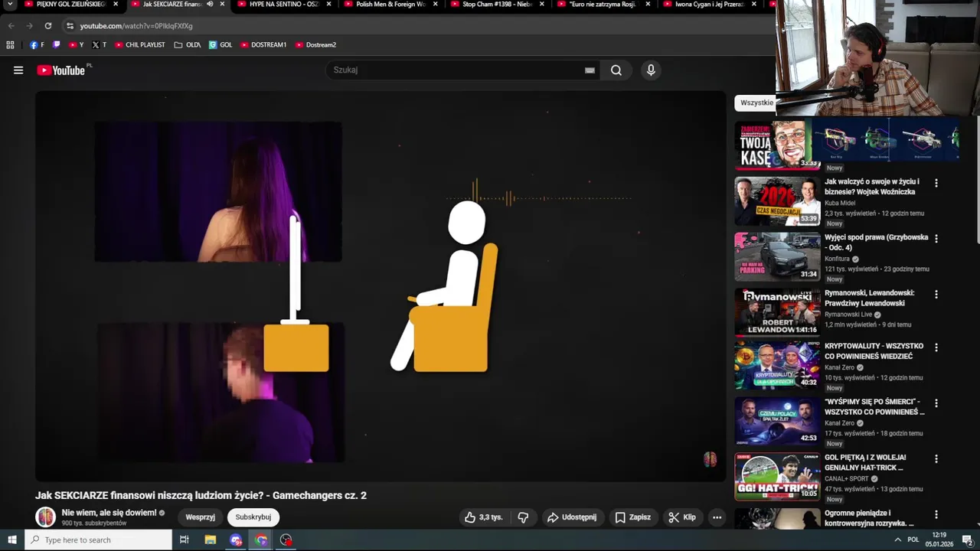
Task: Show hidden system tray icons
Action: pyautogui.click(x=897, y=540)
